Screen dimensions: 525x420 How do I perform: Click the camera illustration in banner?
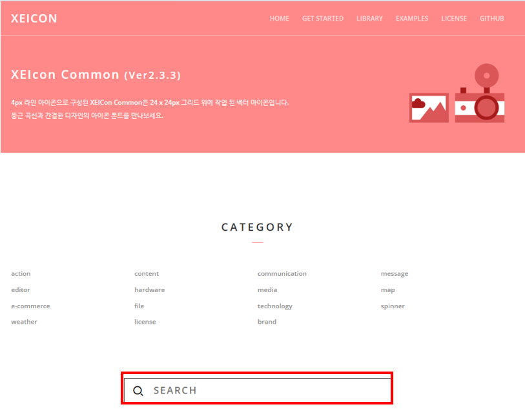pos(480,93)
